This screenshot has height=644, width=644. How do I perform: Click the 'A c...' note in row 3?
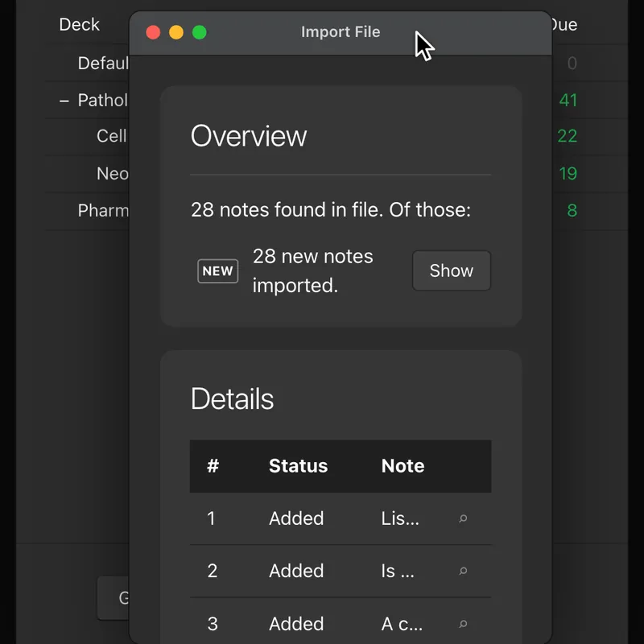coord(402,624)
